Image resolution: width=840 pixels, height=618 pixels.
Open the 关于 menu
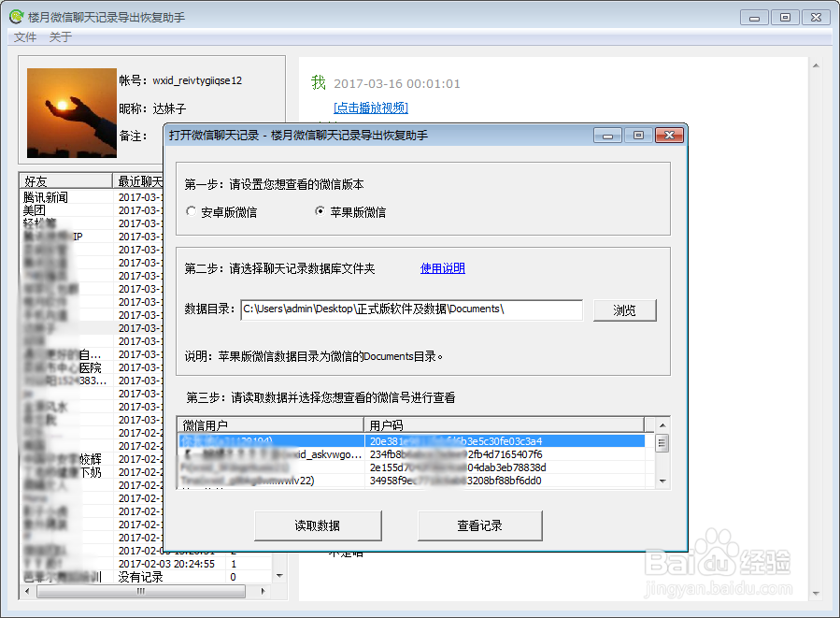coord(61,37)
